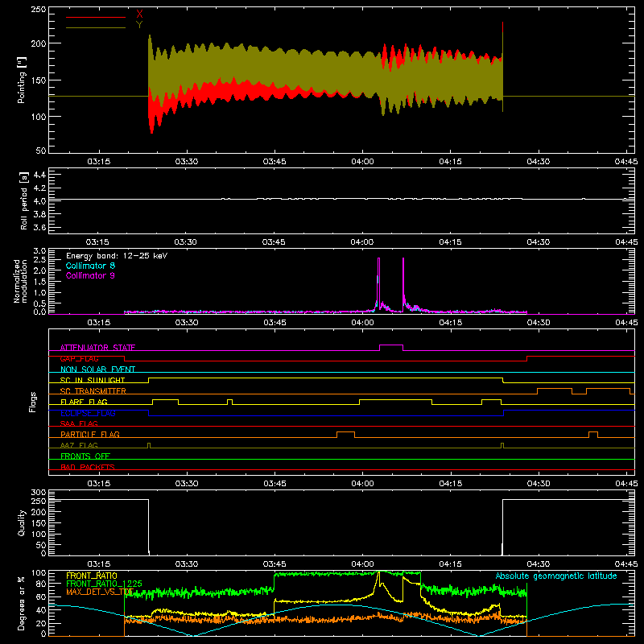Click the SC_TRANSMITTER flag label
The image size is (644, 644).
click(93, 391)
